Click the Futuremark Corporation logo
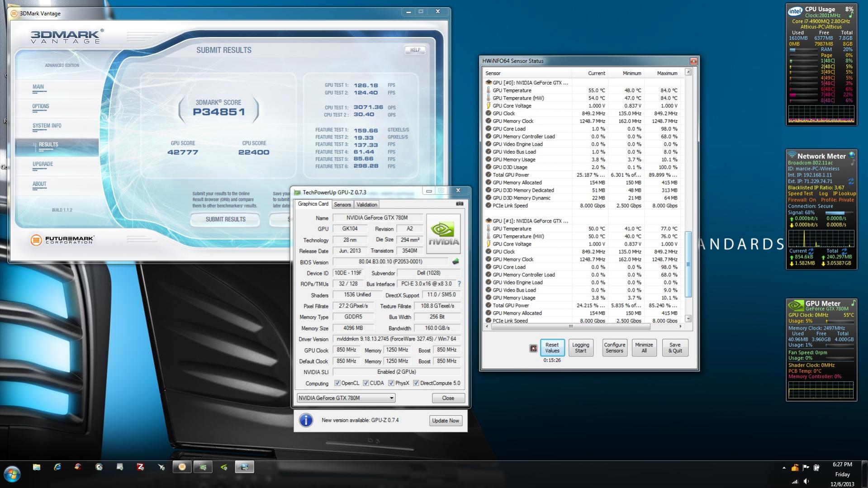This screenshot has height=488, width=868. (62, 240)
